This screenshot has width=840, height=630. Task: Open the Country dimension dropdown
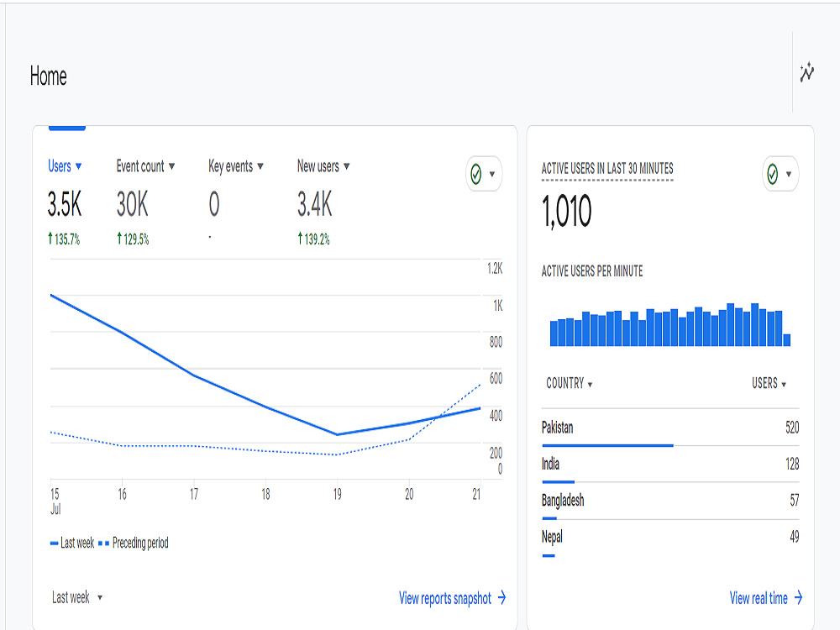coord(569,383)
